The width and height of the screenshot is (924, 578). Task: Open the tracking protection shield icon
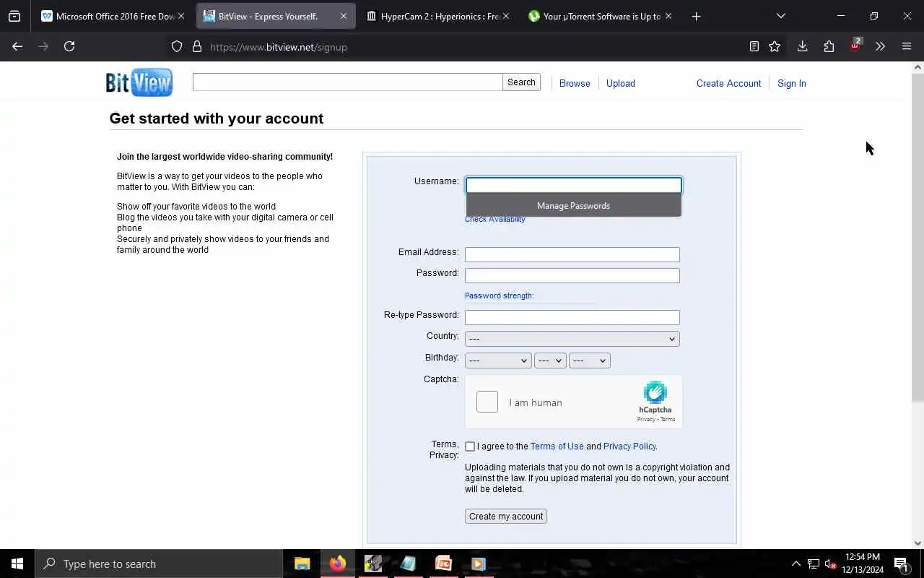point(177,47)
